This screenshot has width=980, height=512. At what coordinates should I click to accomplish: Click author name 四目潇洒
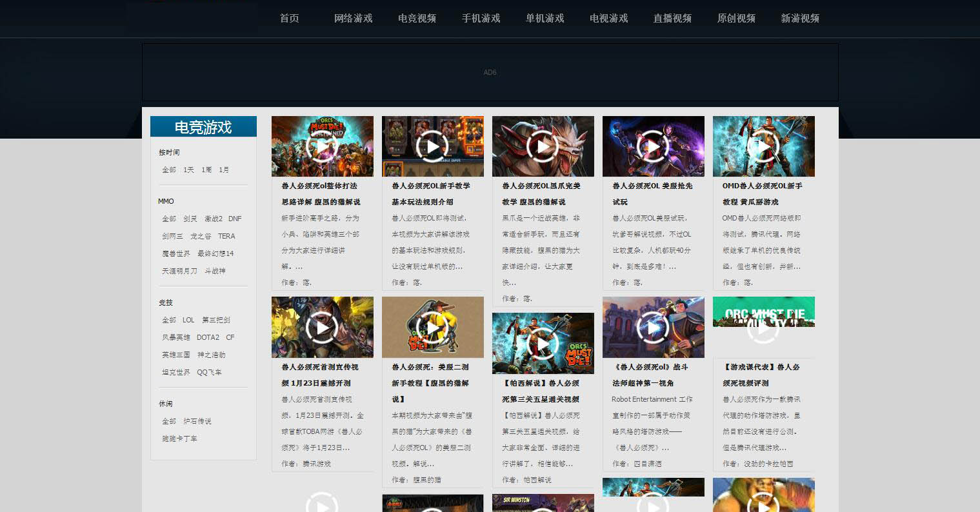pyautogui.click(x=648, y=464)
